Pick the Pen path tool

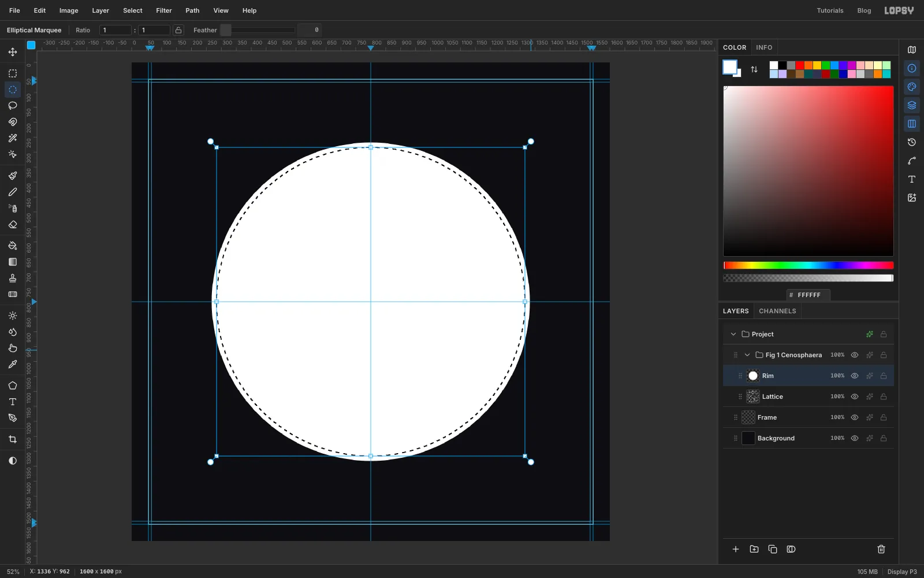pos(13,418)
